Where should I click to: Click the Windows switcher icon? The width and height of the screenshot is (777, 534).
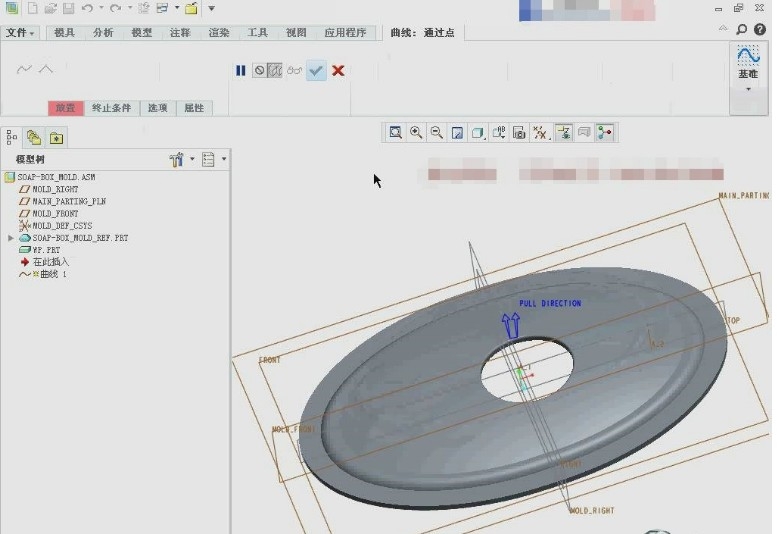tap(162, 8)
